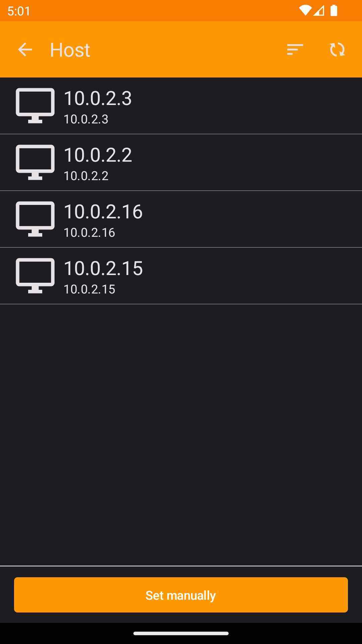Select host 10.0.2.16 title
Viewport: 362px width, 644px height.
click(103, 212)
